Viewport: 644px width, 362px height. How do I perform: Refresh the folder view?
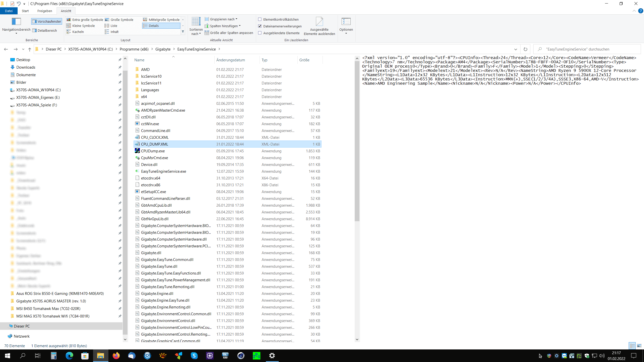click(525, 49)
